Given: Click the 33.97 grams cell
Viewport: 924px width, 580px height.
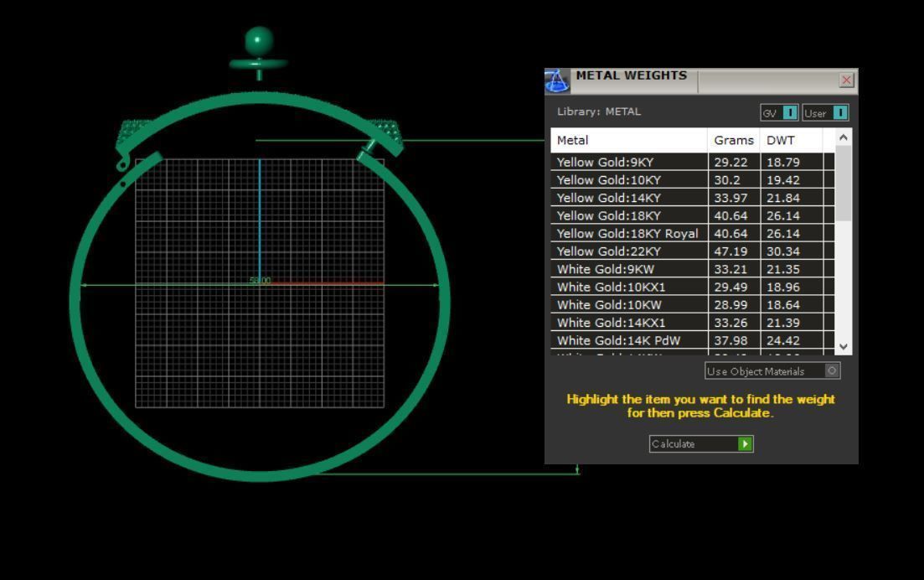Looking at the screenshot, I should (734, 198).
